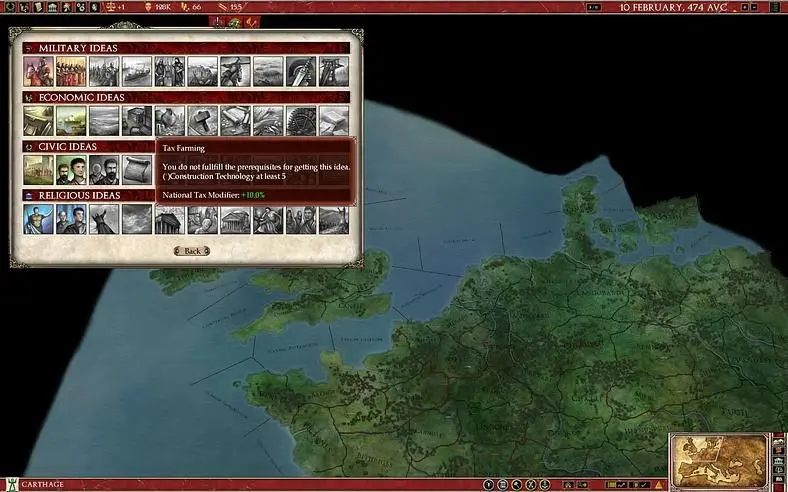
Task: Click the crossed swords round button in bottom bar
Action: [x=531, y=485]
